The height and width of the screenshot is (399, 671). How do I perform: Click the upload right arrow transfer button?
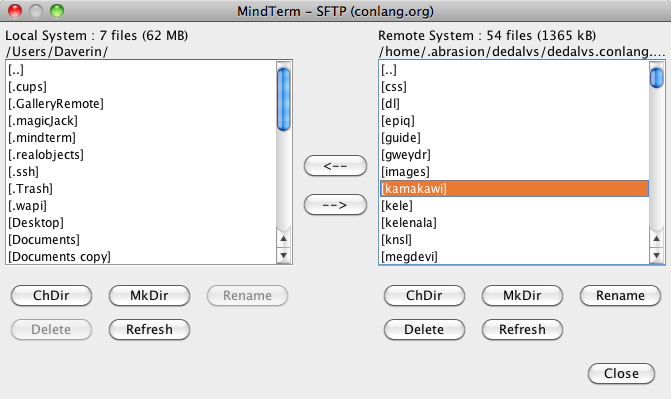point(335,205)
